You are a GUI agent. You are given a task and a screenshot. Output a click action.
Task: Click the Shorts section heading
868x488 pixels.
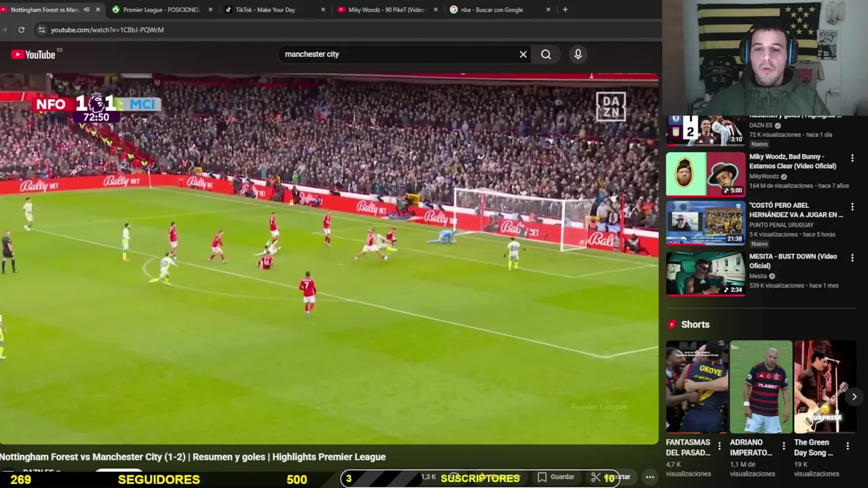click(695, 325)
